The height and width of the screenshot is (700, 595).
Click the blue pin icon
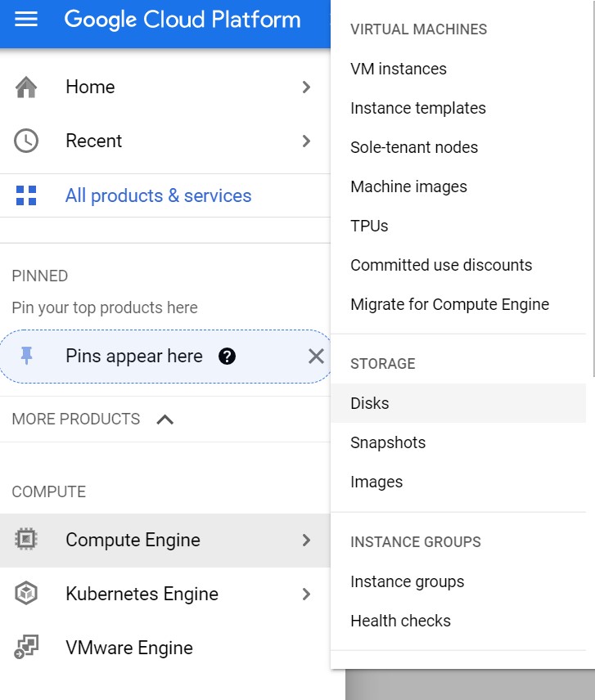click(x=27, y=356)
